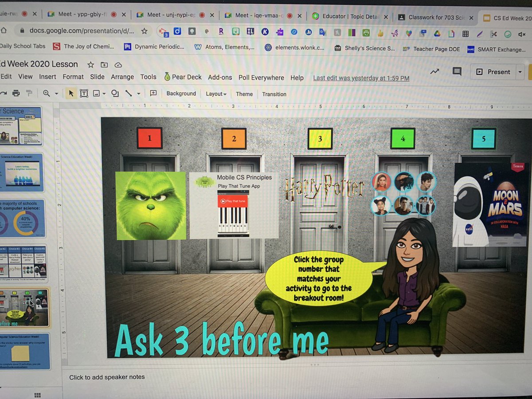Redo the last action
This screenshot has width=532, height=399.
click(x=4, y=94)
